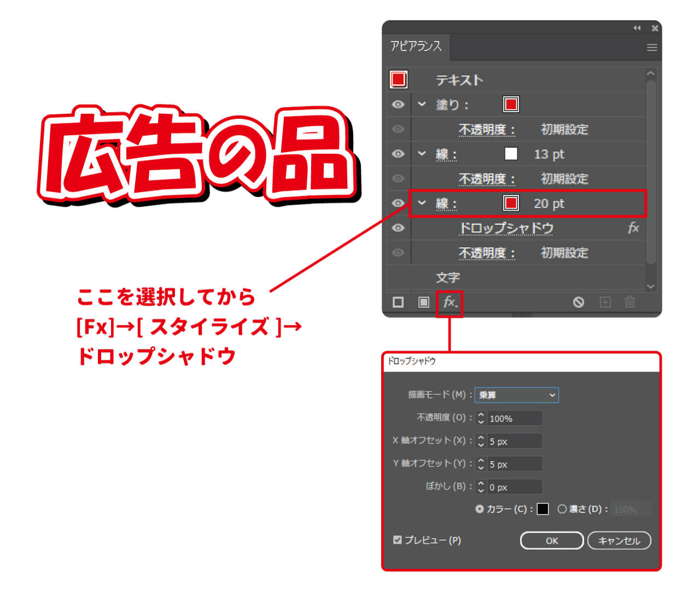This screenshot has width=700, height=589.
Task: Click the Add New Fill icon
Action: coord(398,302)
